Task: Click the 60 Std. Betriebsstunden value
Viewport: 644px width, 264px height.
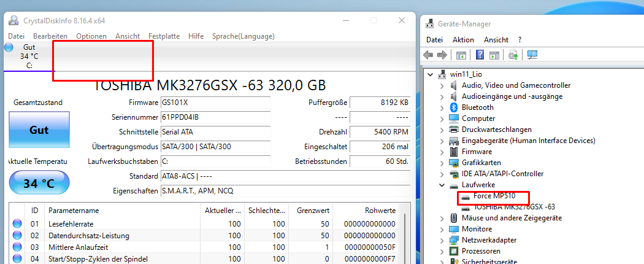Action: click(380, 161)
